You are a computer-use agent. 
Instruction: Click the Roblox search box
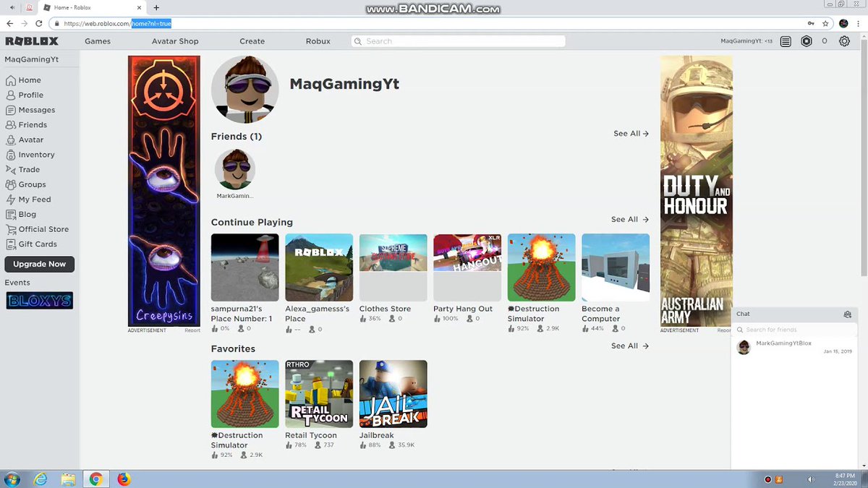[x=459, y=41]
